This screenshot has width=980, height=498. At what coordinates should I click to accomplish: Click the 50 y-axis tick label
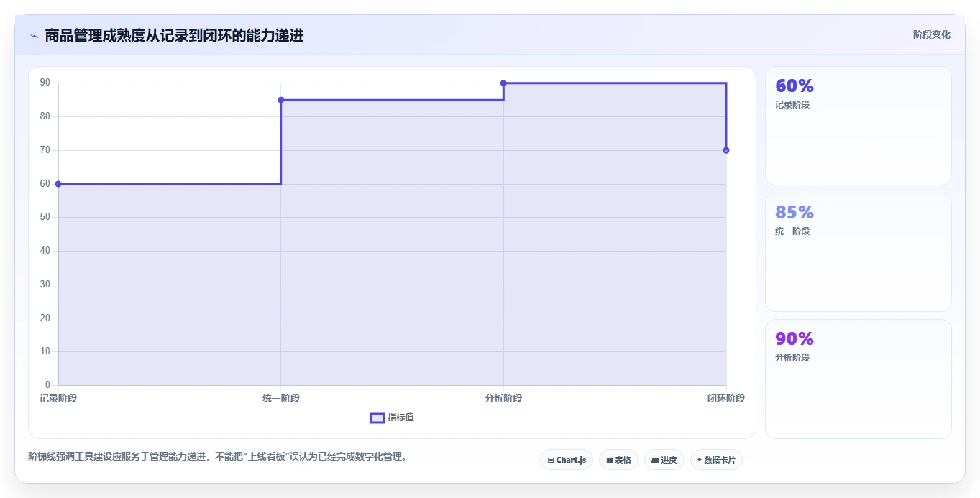point(45,218)
